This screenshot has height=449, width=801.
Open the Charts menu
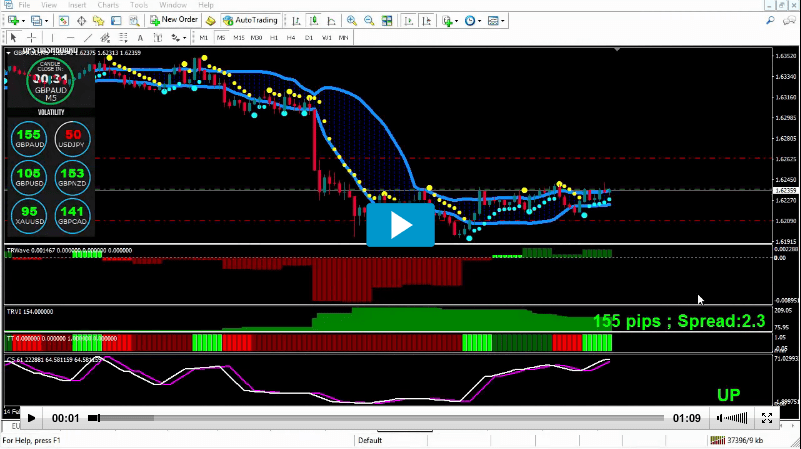coord(108,5)
